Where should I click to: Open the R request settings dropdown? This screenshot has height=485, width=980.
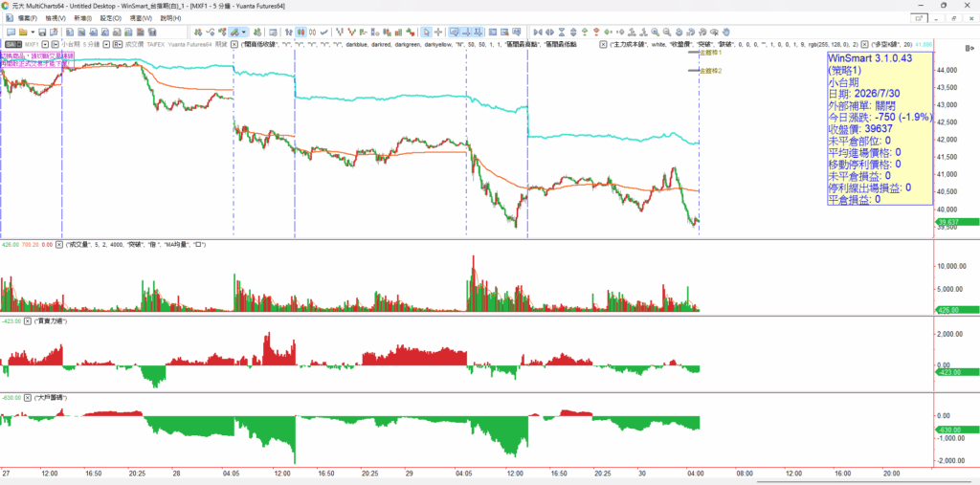click(x=118, y=44)
